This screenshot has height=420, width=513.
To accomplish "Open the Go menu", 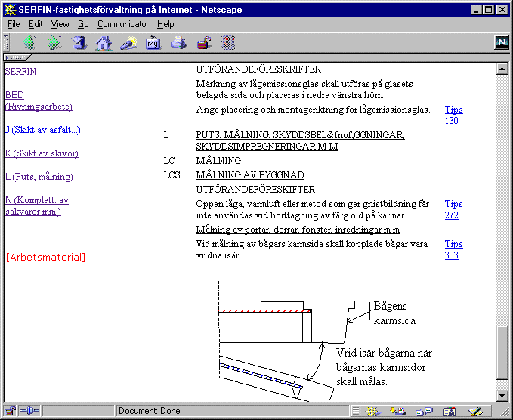I will click(x=83, y=24).
